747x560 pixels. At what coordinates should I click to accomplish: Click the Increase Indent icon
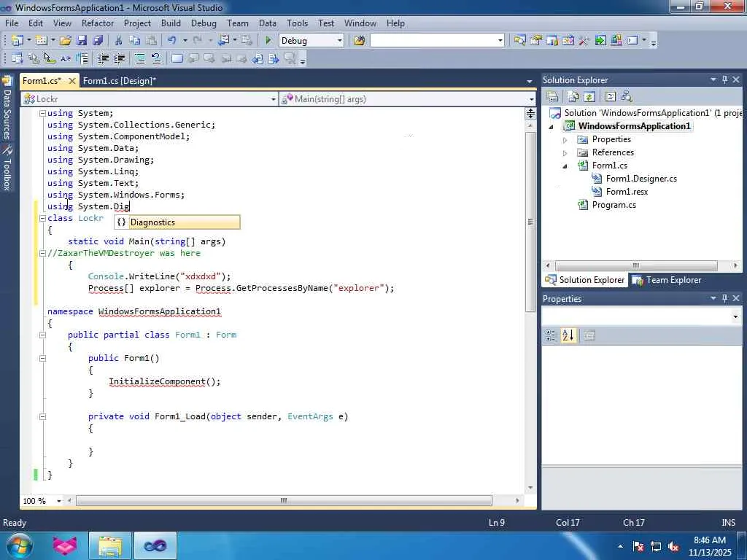pyautogui.click(x=119, y=58)
